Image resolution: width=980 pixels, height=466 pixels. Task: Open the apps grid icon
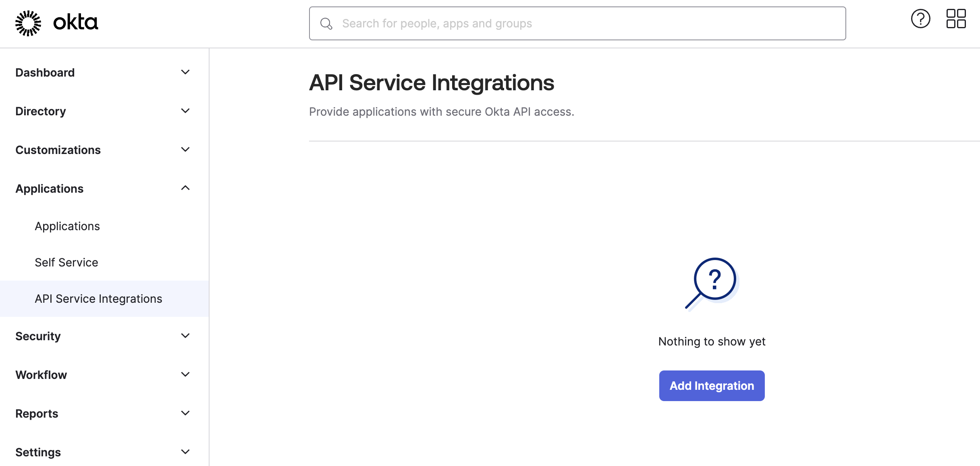pyautogui.click(x=956, y=19)
